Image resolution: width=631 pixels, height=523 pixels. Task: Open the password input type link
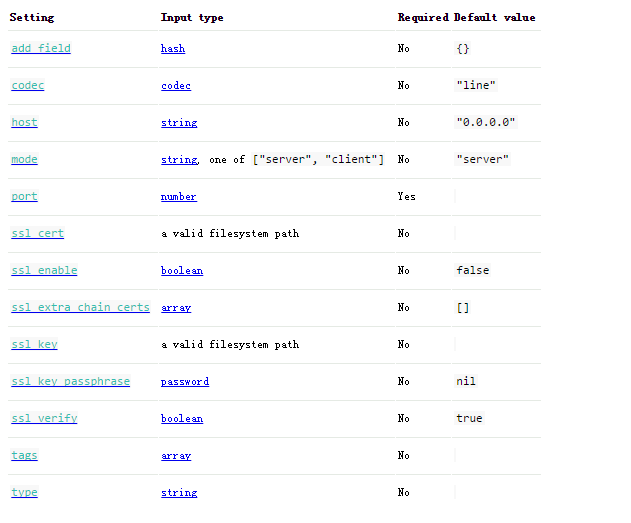185,382
